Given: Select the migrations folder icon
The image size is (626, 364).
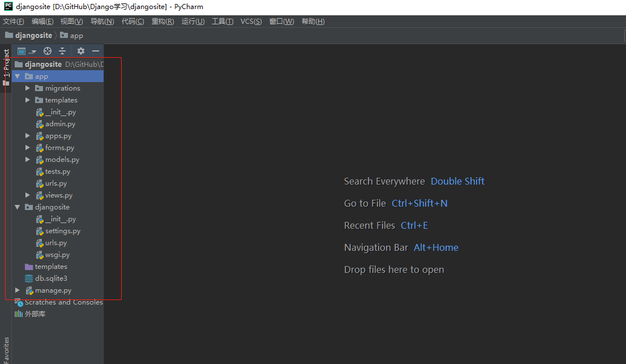Looking at the screenshot, I should click(x=38, y=88).
